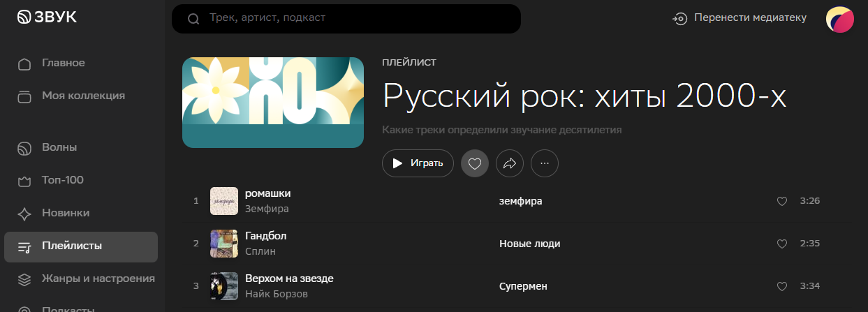
Task: Click the playlist cover artwork
Action: point(273,103)
